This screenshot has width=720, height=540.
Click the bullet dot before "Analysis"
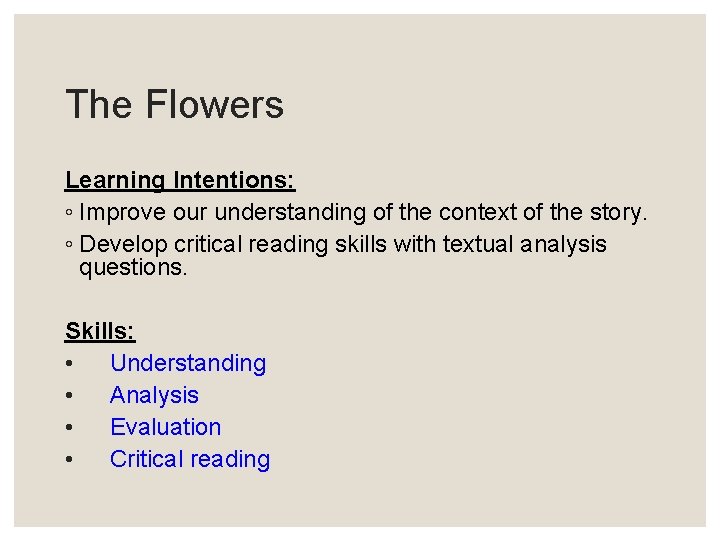[69, 395]
